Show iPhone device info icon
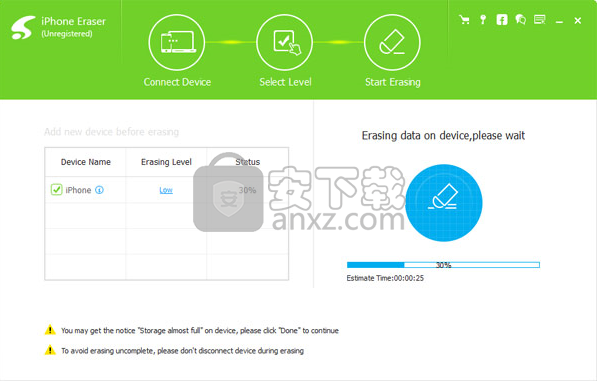This screenshot has height=387, width=603. (x=99, y=190)
